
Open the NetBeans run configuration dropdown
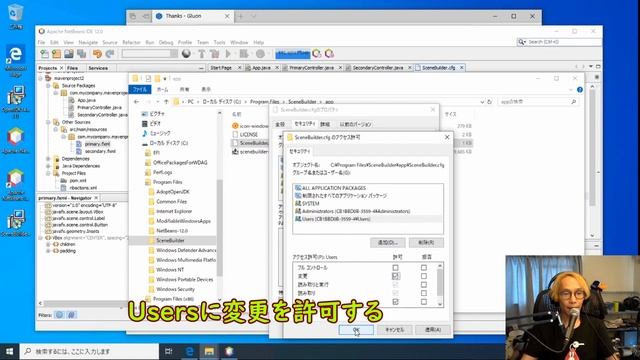click(x=149, y=53)
